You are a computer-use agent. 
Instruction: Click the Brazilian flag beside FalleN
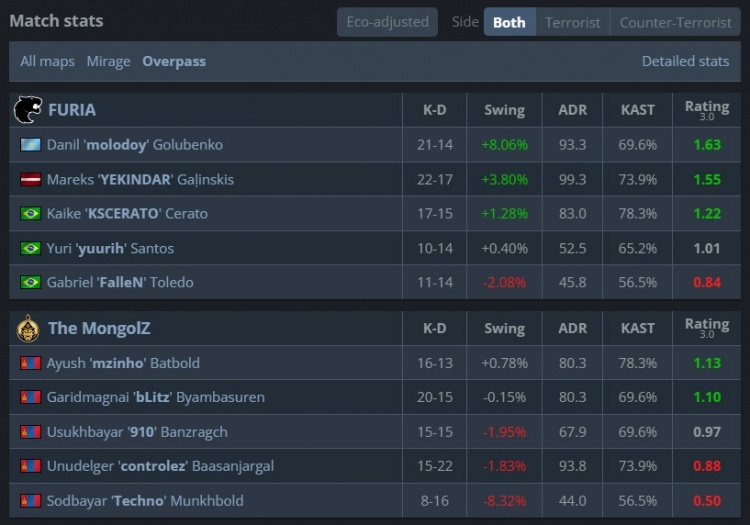coord(30,282)
